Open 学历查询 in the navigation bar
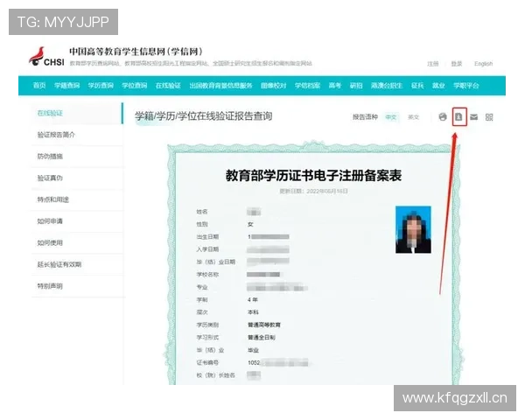Screen dimensions: 525x420 point(101,86)
